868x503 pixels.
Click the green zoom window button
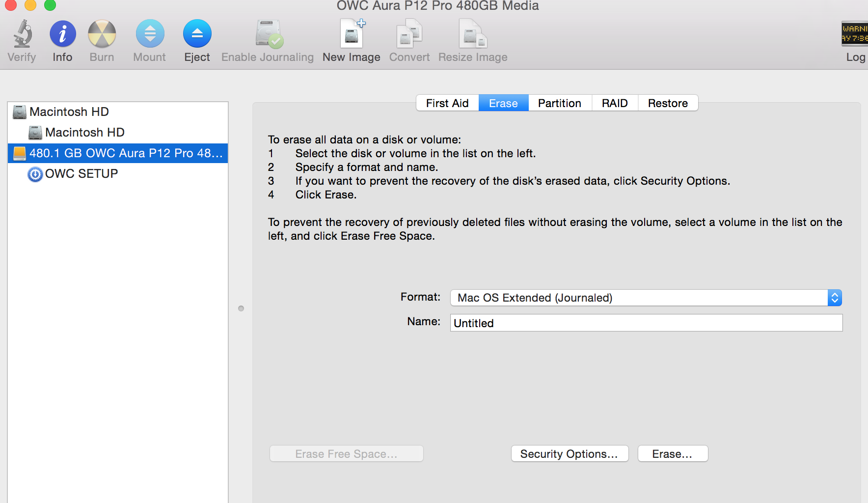tap(50, 5)
